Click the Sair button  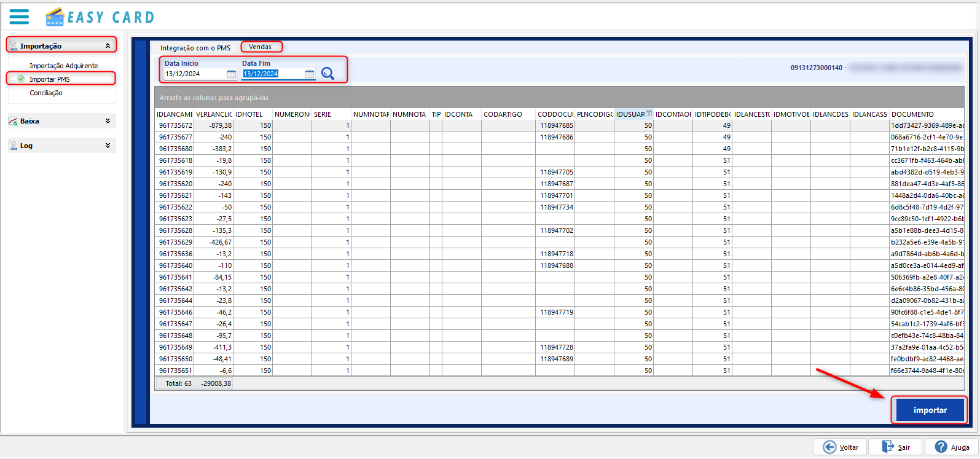pyautogui.click(x=896, y=447)
